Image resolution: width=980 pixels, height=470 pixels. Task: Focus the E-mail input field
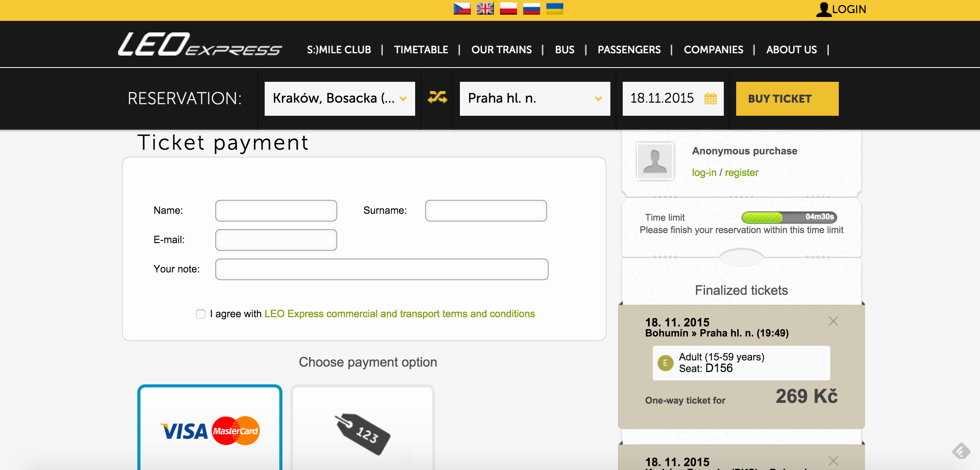pos(276,240)
